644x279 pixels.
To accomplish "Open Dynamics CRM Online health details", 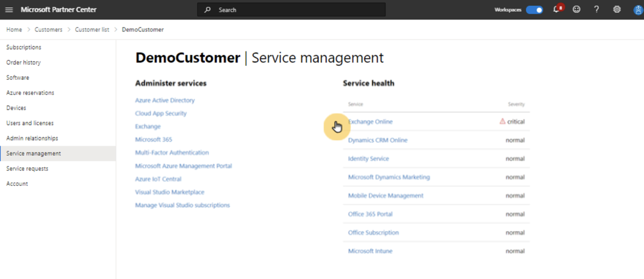I will 377,140.
